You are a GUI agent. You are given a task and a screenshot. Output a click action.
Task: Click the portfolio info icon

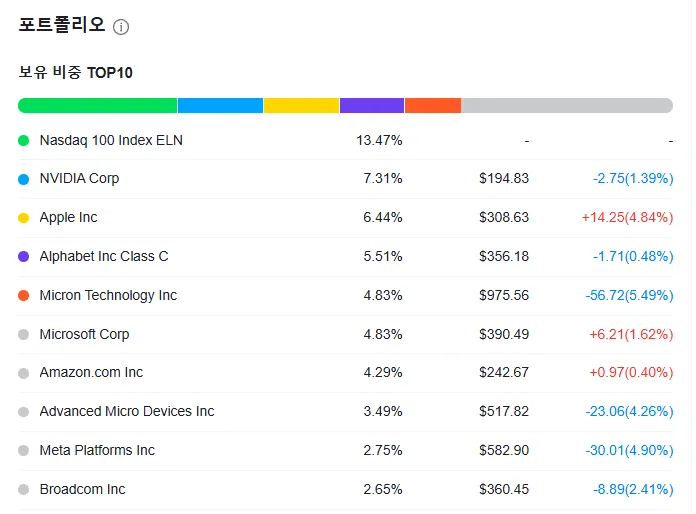121,27
